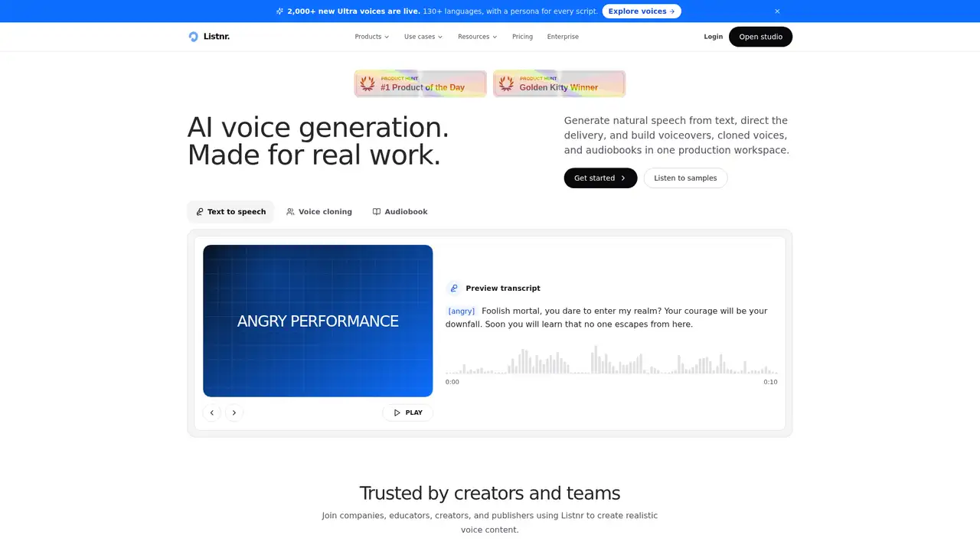Click the 0:00 start time label

[x=452, y=382]
